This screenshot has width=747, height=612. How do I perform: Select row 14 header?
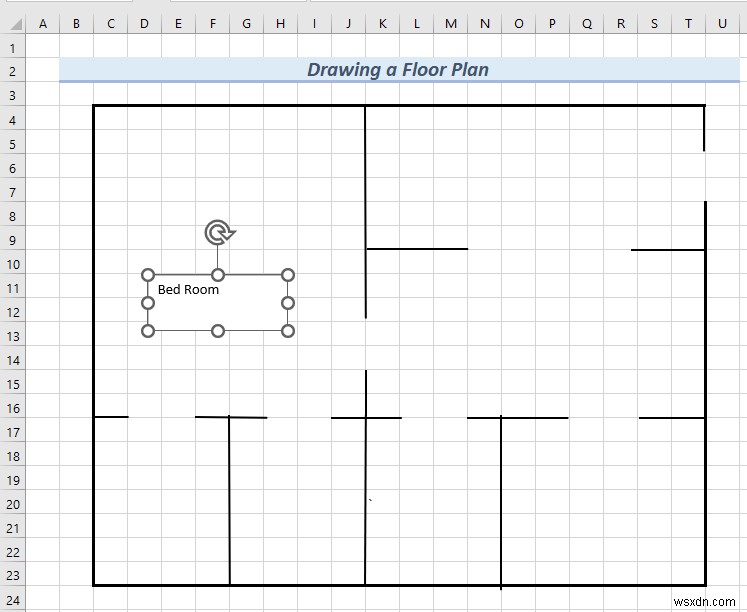[x=12, y=360]
